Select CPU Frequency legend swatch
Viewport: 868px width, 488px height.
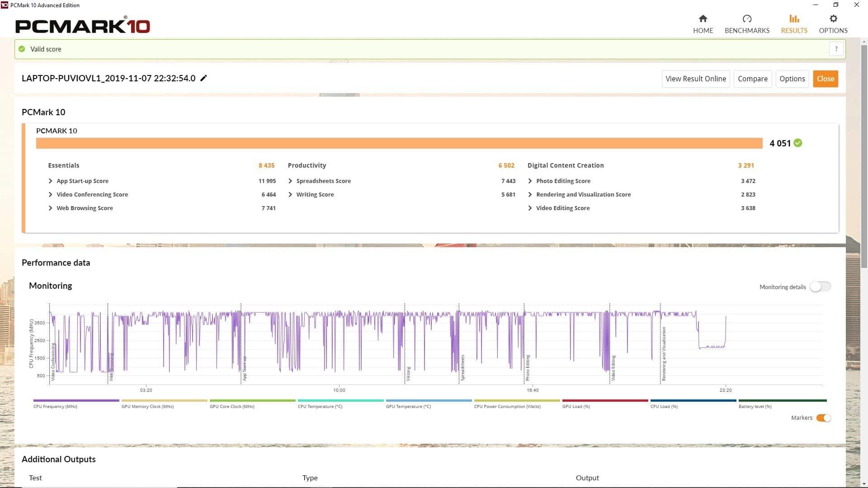click(76, 400)
